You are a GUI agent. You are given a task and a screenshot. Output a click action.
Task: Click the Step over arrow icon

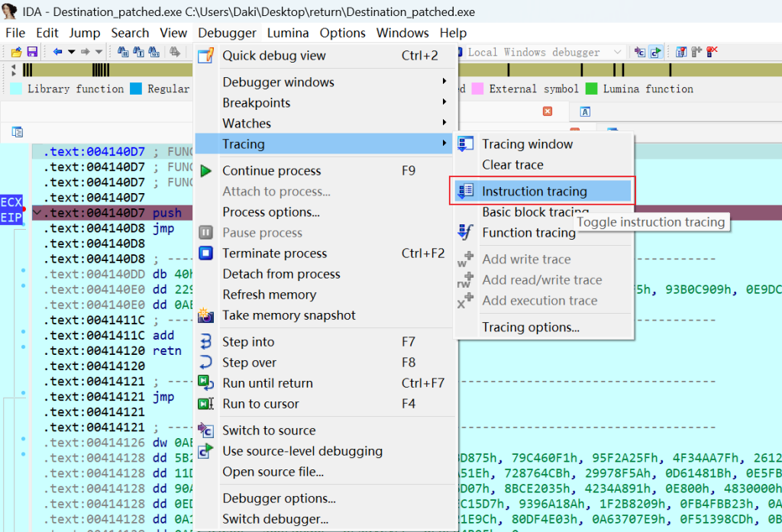click(x=206, y=363)
